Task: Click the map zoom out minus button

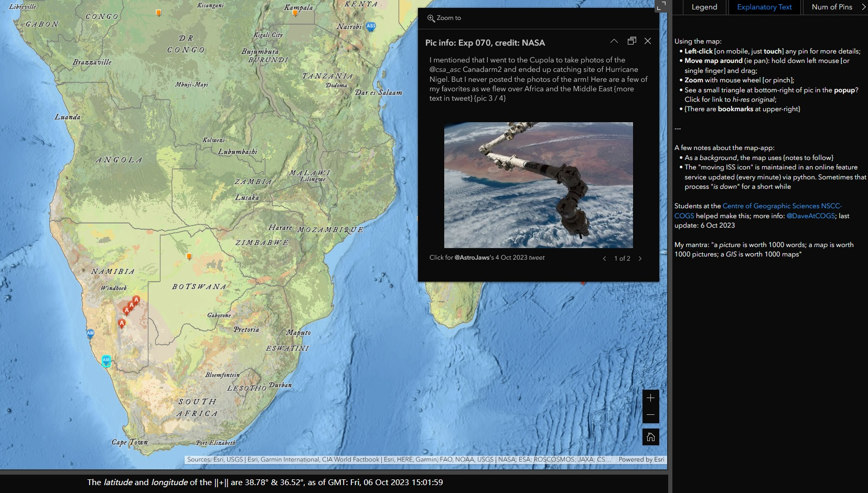Action: (650, 415)
